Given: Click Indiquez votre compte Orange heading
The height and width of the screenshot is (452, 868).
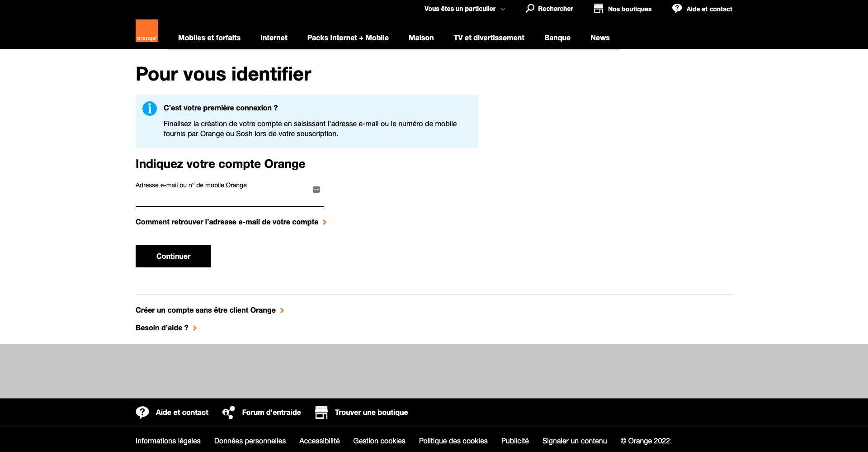Looking at the screenshot, I should click(x=220, y=164).
